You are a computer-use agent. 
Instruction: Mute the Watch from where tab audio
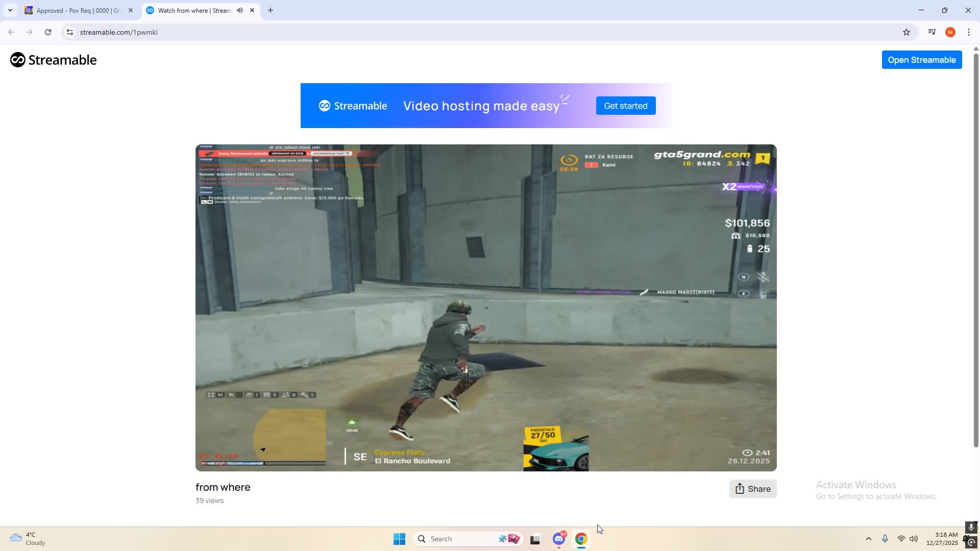240,10
